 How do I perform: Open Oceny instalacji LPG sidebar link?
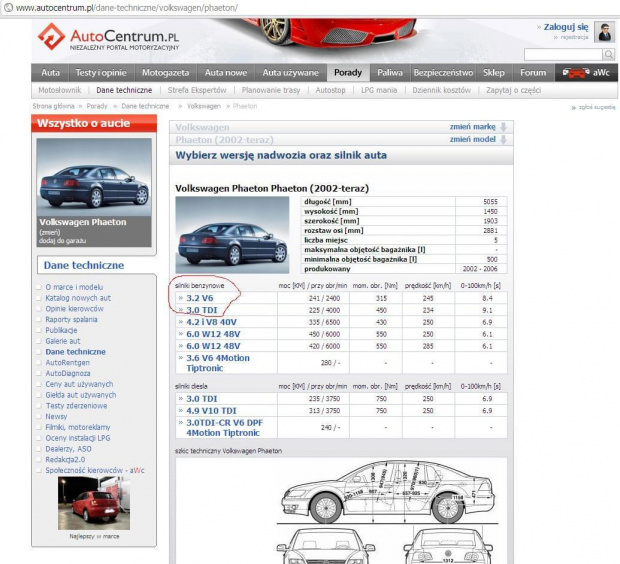(78, 438)
